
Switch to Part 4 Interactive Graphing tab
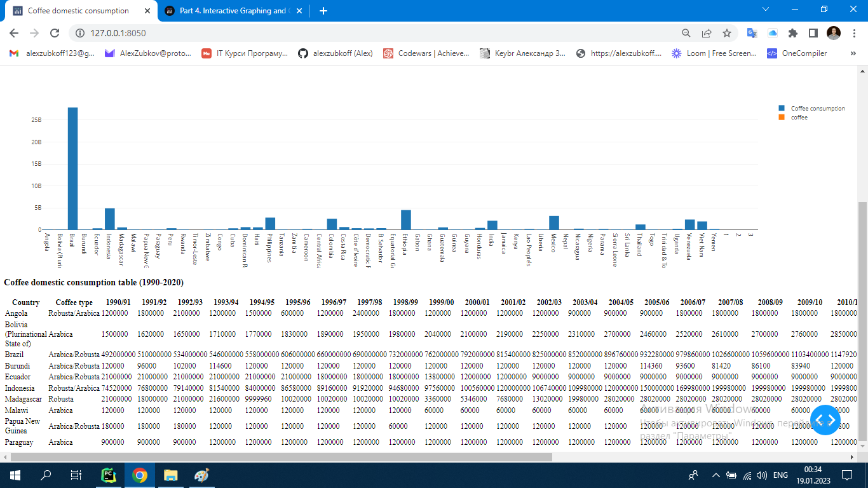(x=233, y=11)
